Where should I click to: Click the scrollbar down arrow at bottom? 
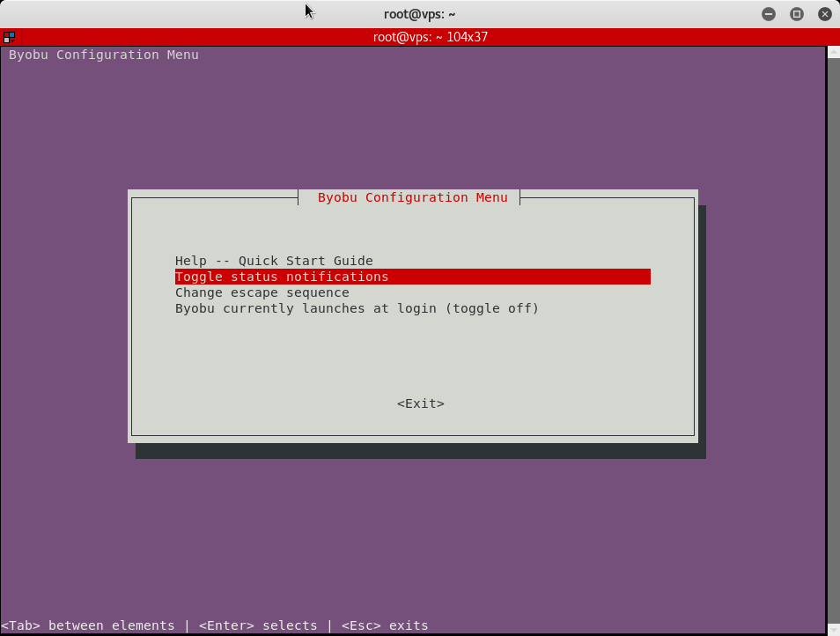(x=834, y=630)
